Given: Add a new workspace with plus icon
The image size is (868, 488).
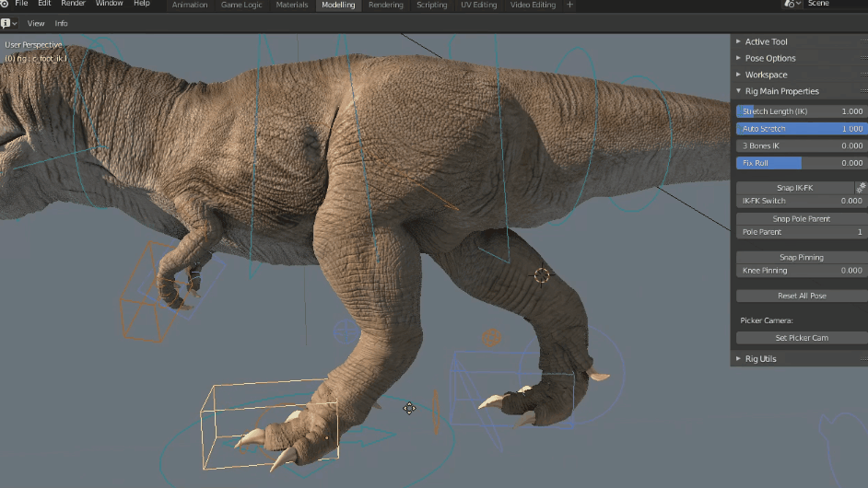Looking at the screenshot, I should pyautogui.click(x=569, y=5).
